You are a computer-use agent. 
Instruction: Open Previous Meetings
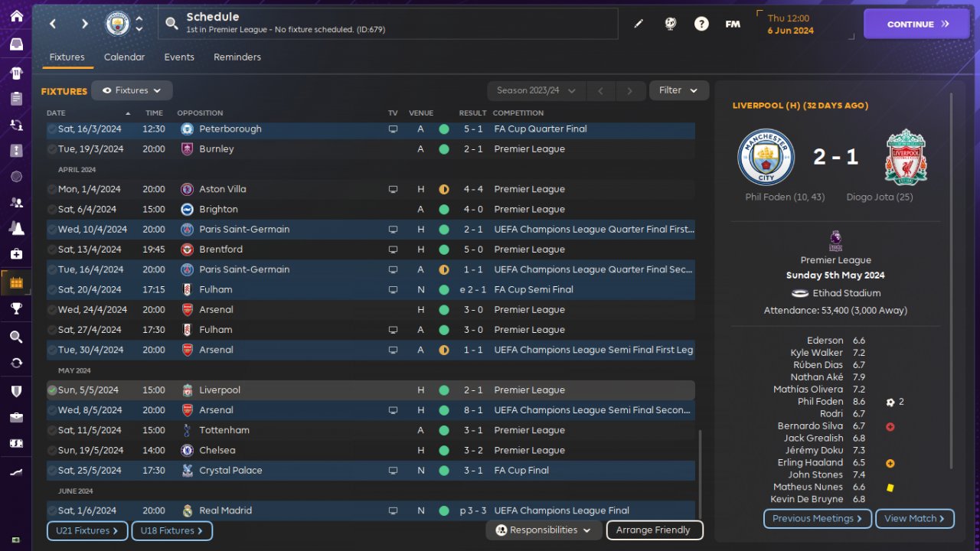click(x=818, y=518)
